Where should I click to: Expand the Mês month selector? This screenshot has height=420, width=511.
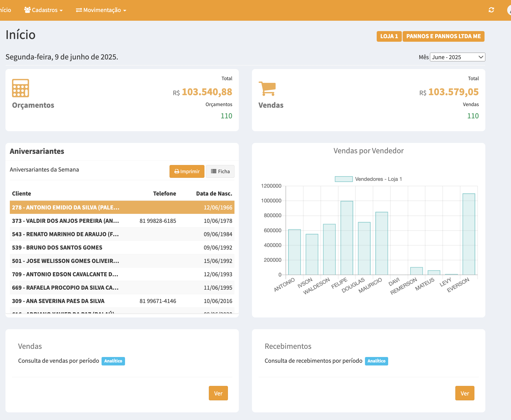(x=457, y=57)
